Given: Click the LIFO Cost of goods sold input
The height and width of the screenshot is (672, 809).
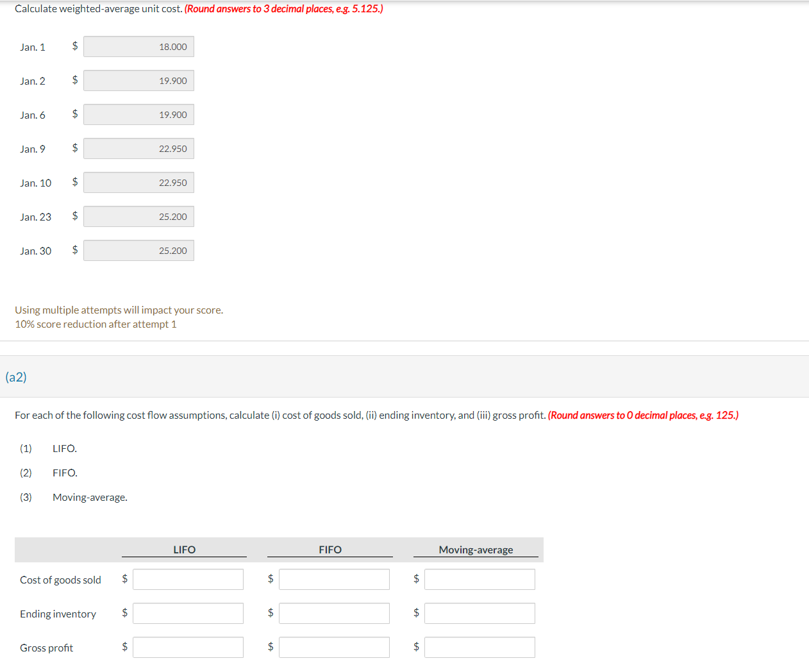Looking at the screenshot, I should tap(188, 579).
